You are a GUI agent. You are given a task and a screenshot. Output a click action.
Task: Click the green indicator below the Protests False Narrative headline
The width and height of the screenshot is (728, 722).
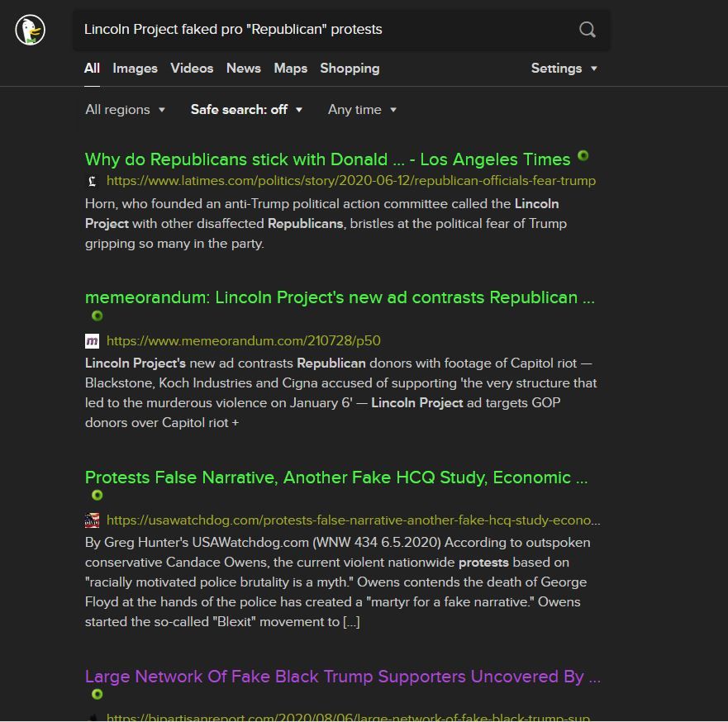coord(97,496)
